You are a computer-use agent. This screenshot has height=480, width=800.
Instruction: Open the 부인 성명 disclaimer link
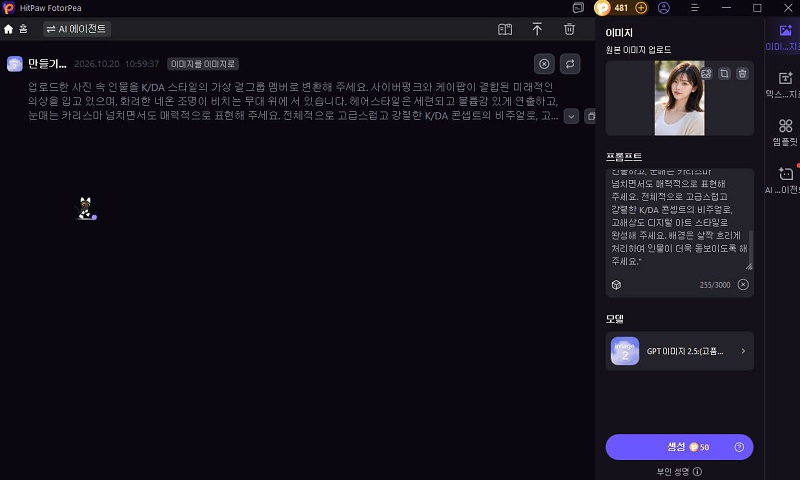coord(673,471)
